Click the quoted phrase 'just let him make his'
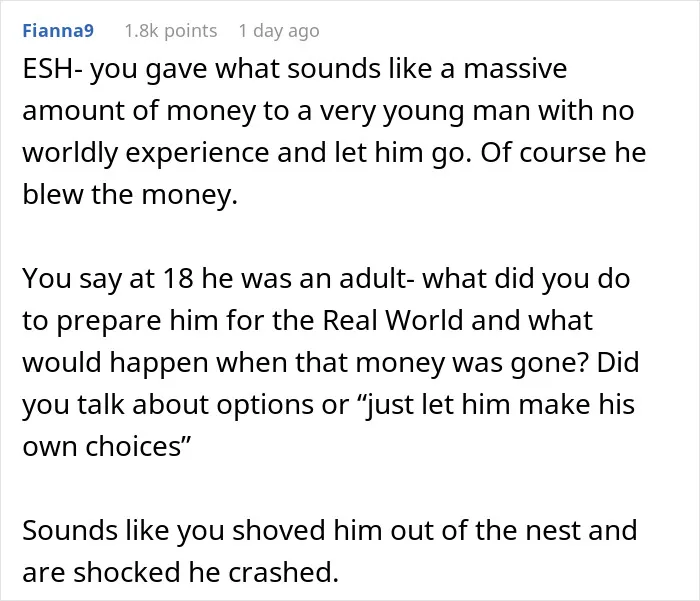 pyautogui.click(x=500, y=405)
